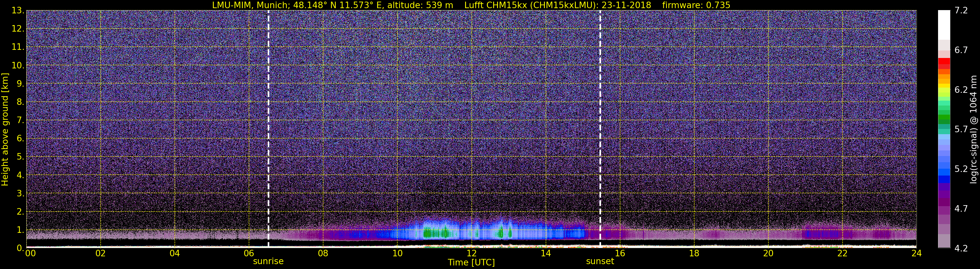Click the dark blue segment near 5.2 on the colorbar
This screenshot has width=980, height=269.
click(944, 179)
